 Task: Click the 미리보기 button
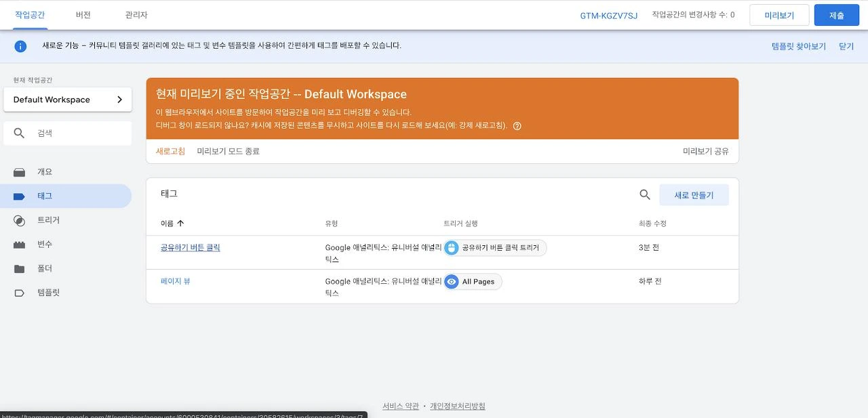tap(779, 15)
